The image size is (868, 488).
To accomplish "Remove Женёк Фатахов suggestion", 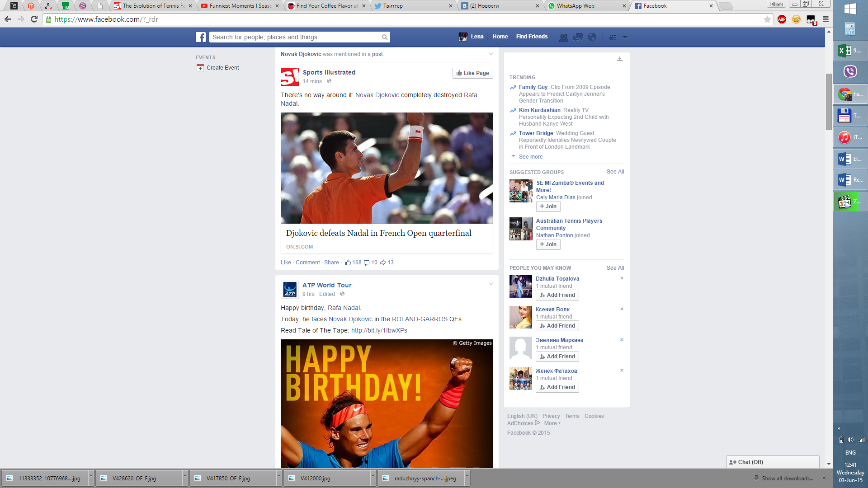I will (622, 371).
